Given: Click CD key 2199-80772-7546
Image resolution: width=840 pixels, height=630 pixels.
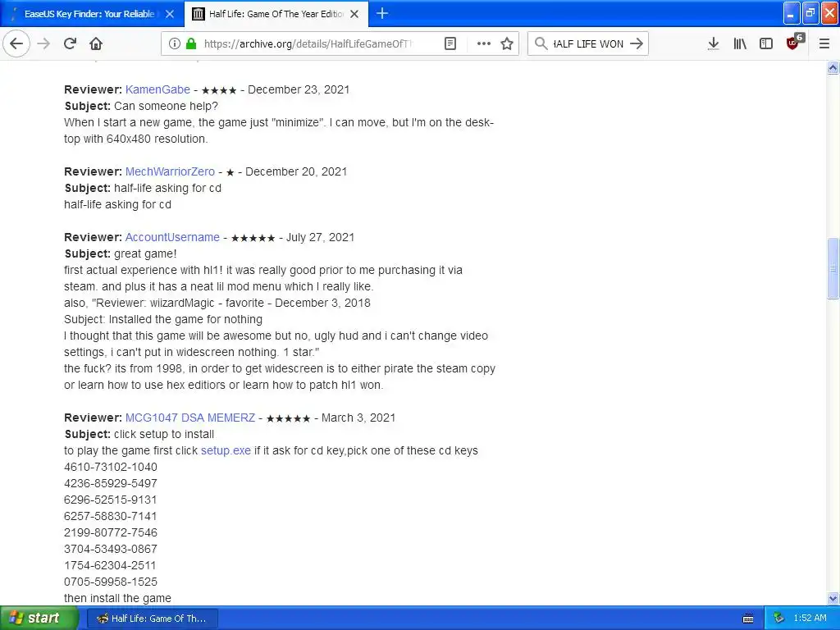Looking at the screenshot, I should point(111,532).
